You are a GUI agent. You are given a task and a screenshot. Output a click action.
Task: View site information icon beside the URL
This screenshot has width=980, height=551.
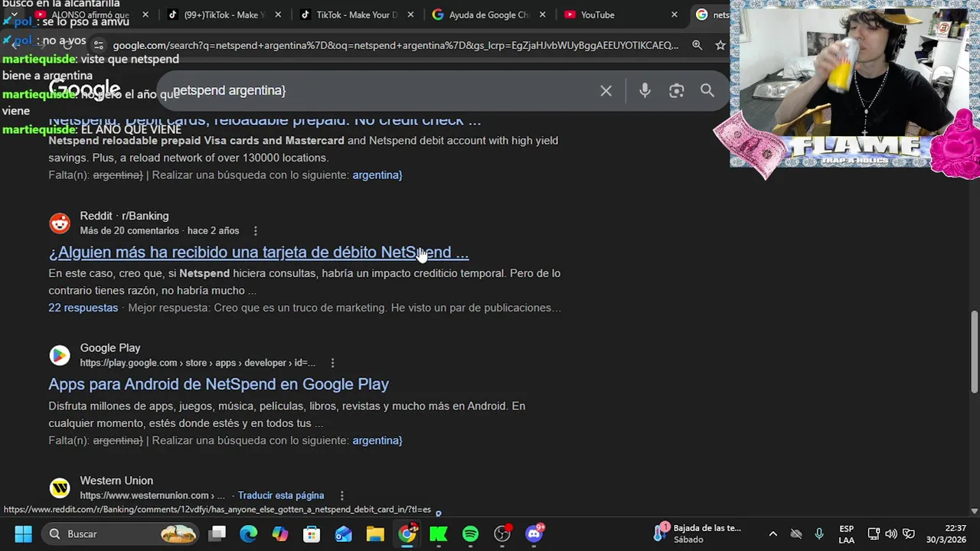[x=98, y=45]
